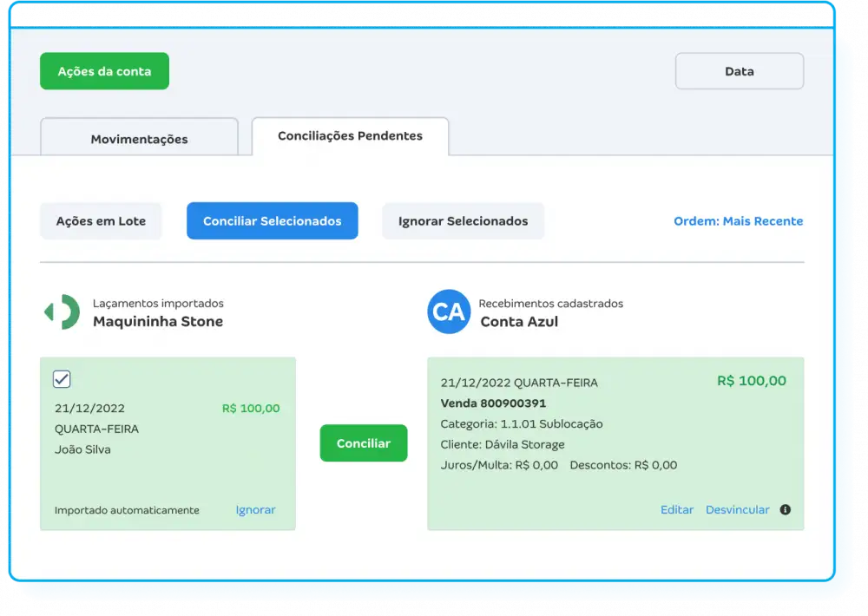Click the R$ 100,00 amount on the Conta Azul card
The width and height of the screenshot is (868, 616).
(751, 381)
